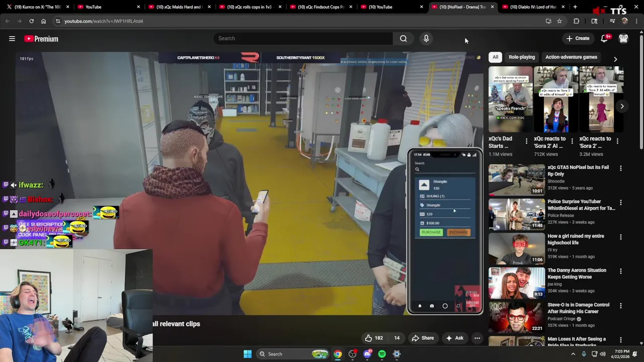The width and height of the screenshot is (644, 362).
Task: Open the notifications bell
Action: [x=605, y=38]
